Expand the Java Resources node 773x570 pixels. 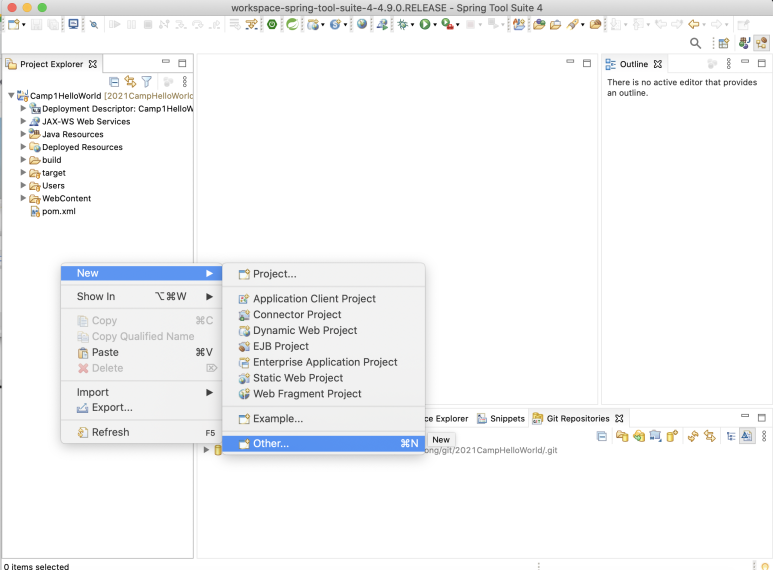coord(23,134)
